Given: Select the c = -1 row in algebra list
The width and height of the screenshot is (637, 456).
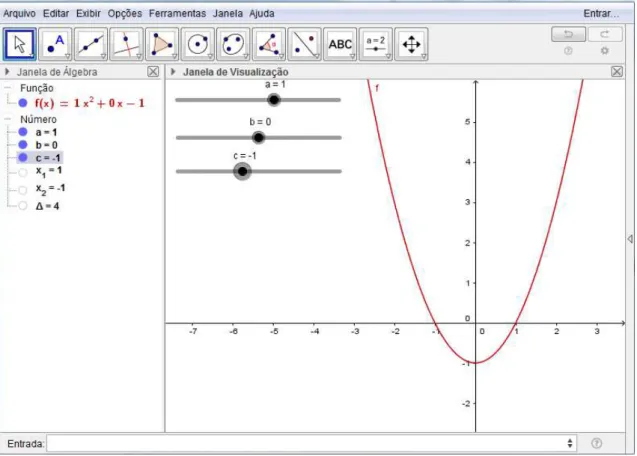Looking at the screenshot, I should click(40, 157).
